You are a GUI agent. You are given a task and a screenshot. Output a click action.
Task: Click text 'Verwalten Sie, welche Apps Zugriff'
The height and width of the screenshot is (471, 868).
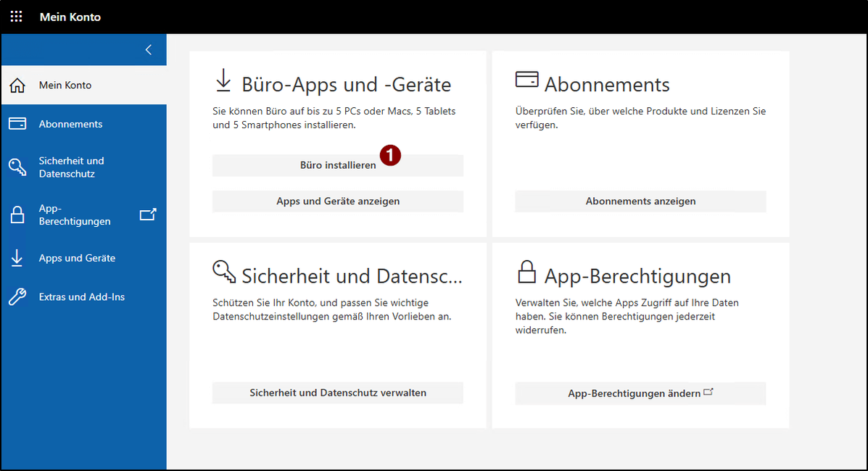[x=627, y=317]
